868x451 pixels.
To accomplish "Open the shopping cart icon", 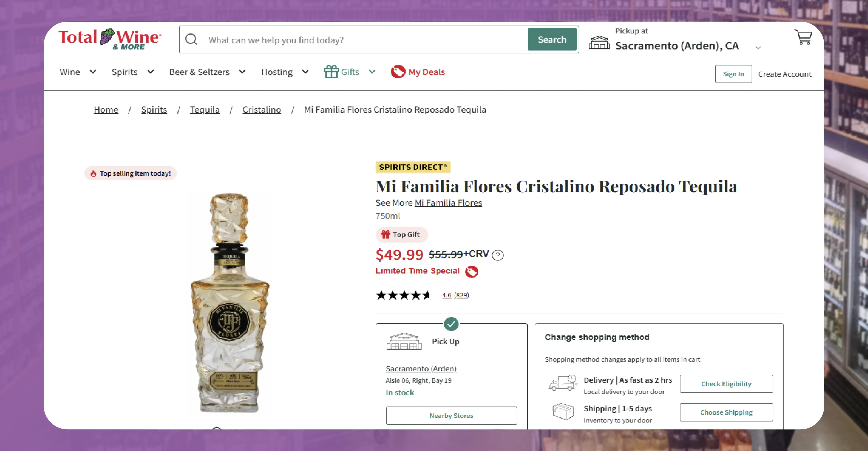I will click(x=804, y=37).
